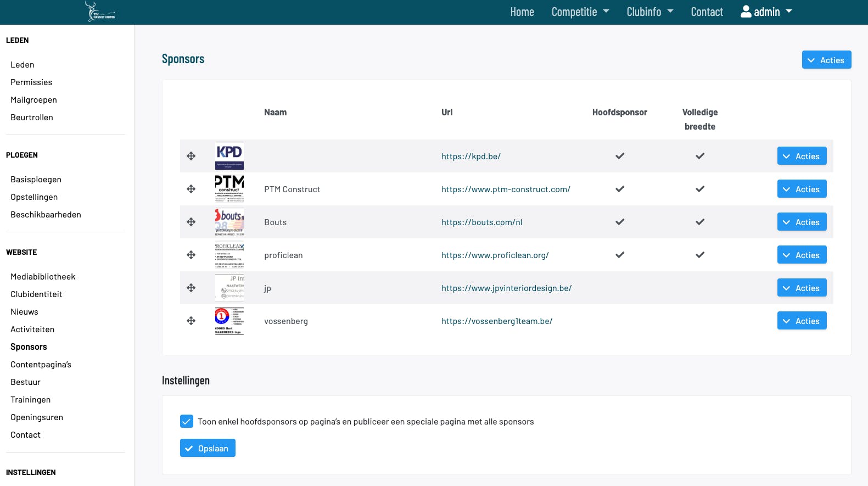Viewport: 868px width, 486px height.
Task: Open the vossenberg1team.be link
Action: (497, 321)
